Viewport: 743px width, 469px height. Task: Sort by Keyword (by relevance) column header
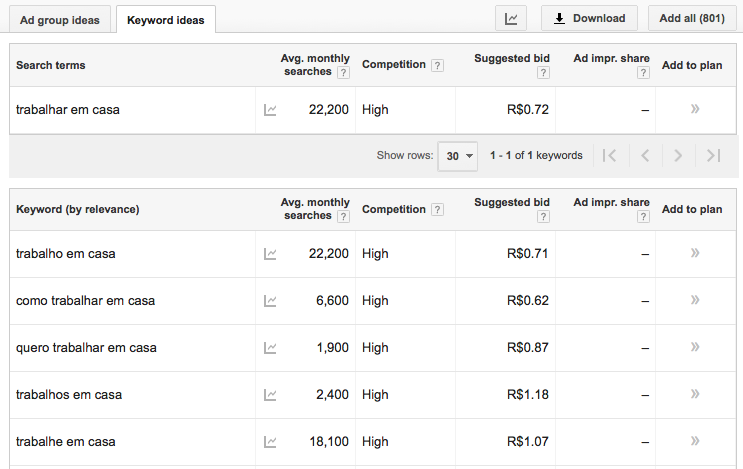point(78,210)
